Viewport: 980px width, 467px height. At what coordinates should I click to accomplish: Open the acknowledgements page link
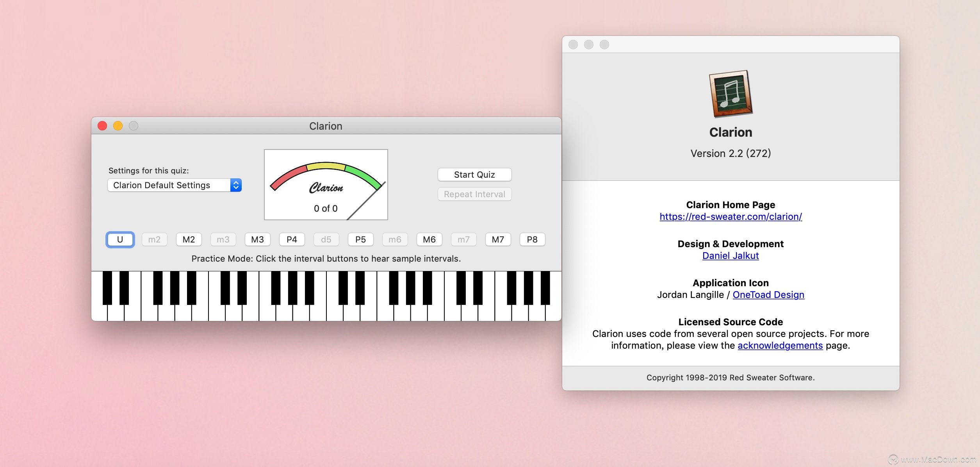point(780,346)
